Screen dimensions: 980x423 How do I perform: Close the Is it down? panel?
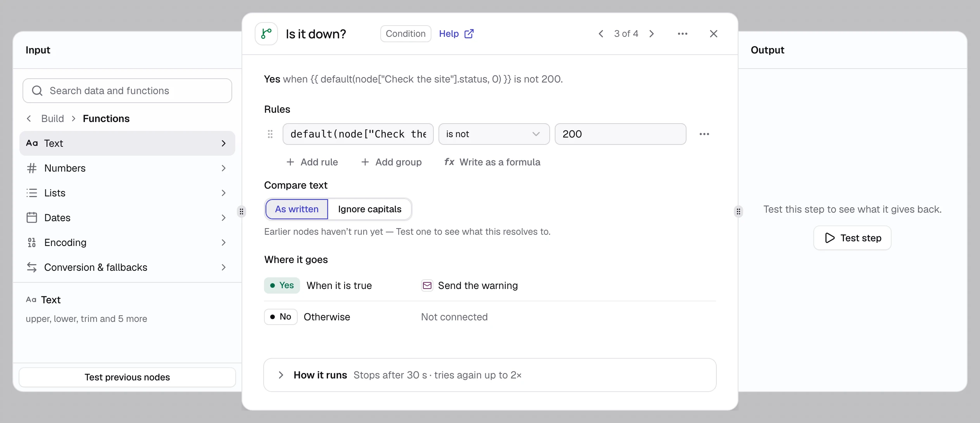point(714,34)
